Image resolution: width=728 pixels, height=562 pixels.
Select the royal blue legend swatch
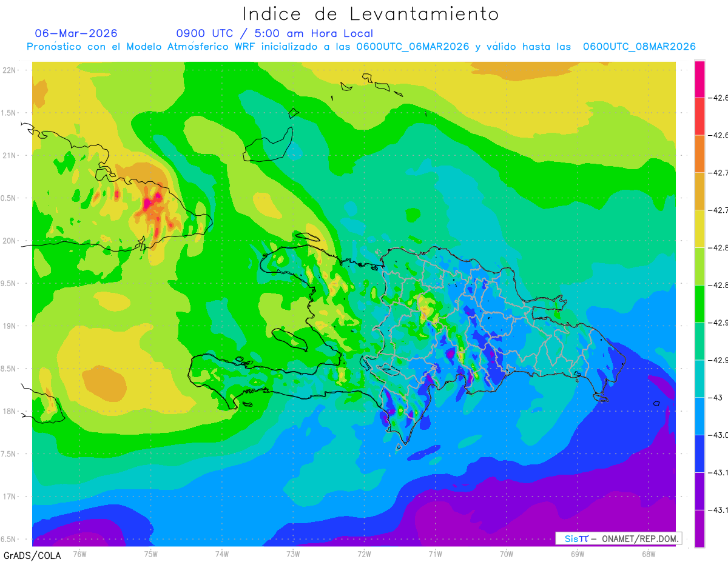pyautogui.click(x=699, y=454)
